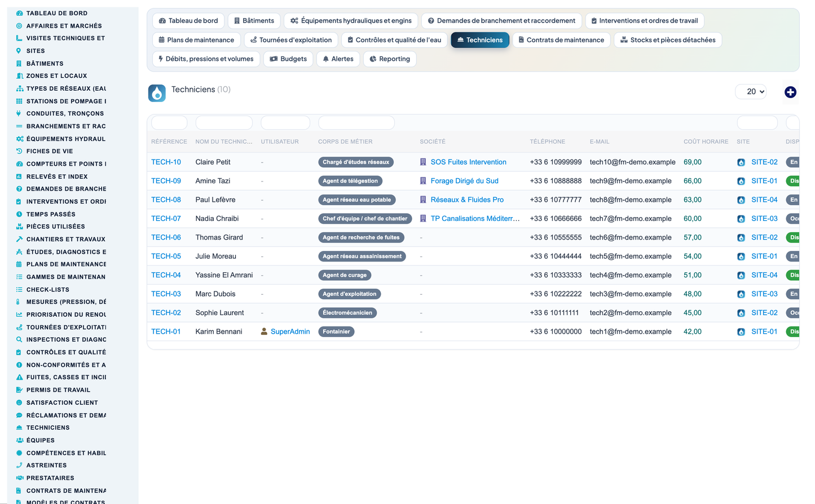Image resolution: width=815 pixels, height=504 pixels.
Task: Open the Budgets tab
Action: pyautogui.click(x=288, y=59)
